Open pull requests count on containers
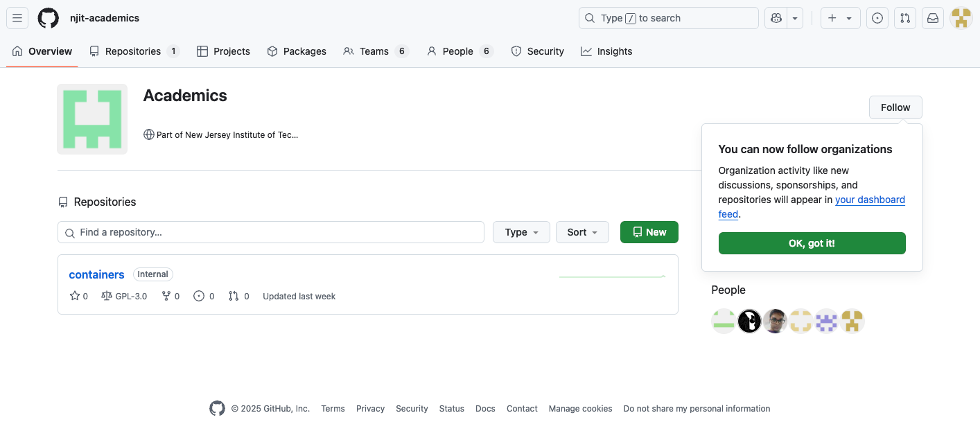 pyautogui.click(x=238, y=296)
